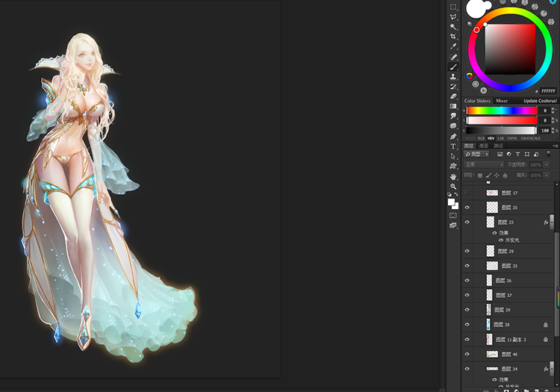Open layers panel flyout menu
This screenshot has height=392, width=560.
556,146
